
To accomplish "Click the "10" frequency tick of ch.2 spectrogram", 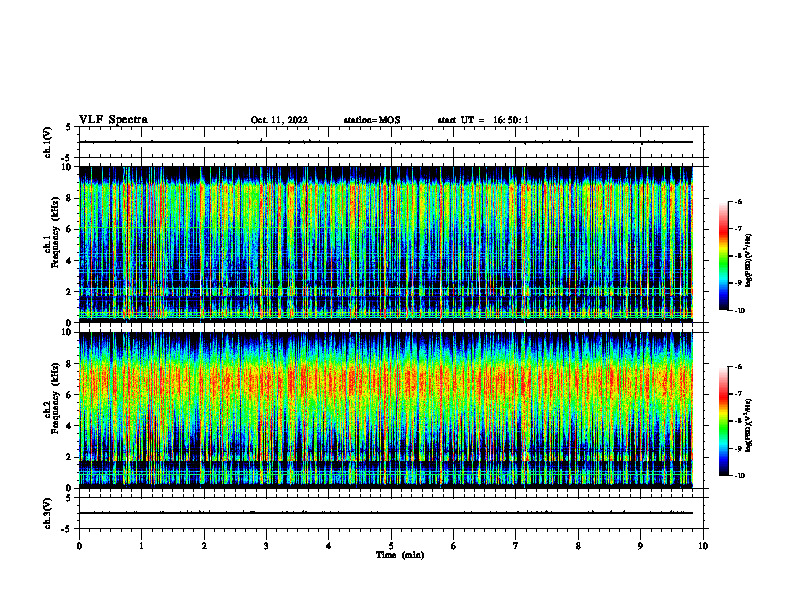I will click(x=68, y=332).
